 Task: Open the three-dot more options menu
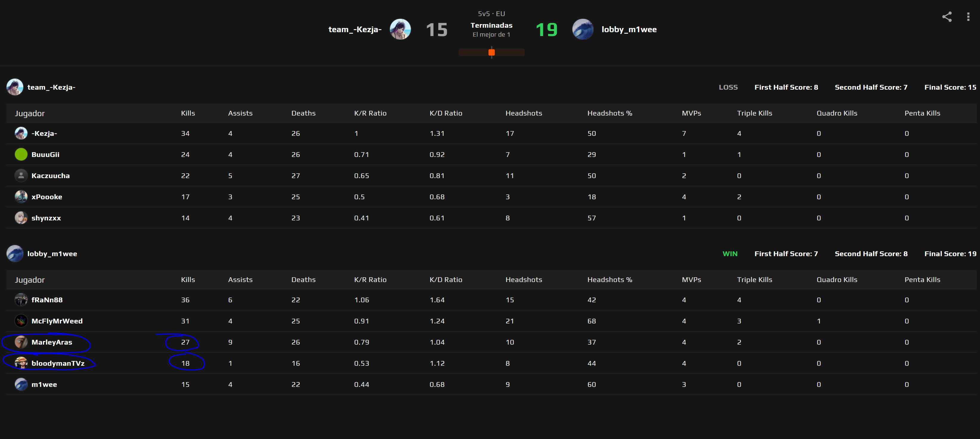pyautogui.click(x=968, y=17)
